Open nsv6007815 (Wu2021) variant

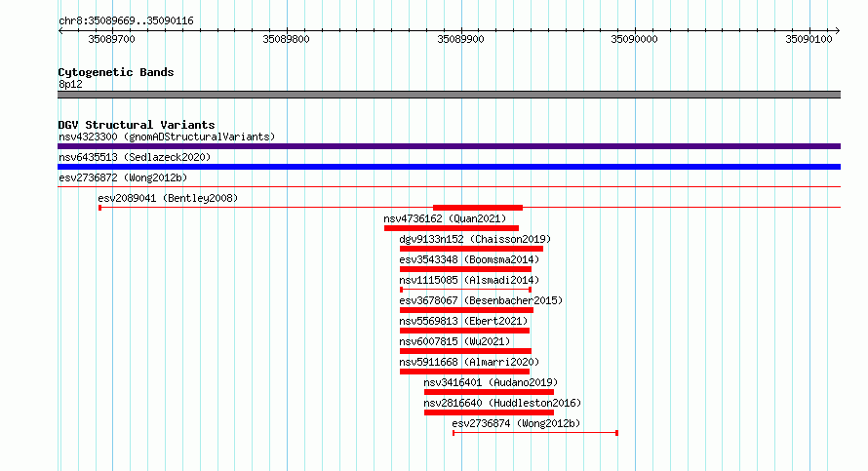454,341
